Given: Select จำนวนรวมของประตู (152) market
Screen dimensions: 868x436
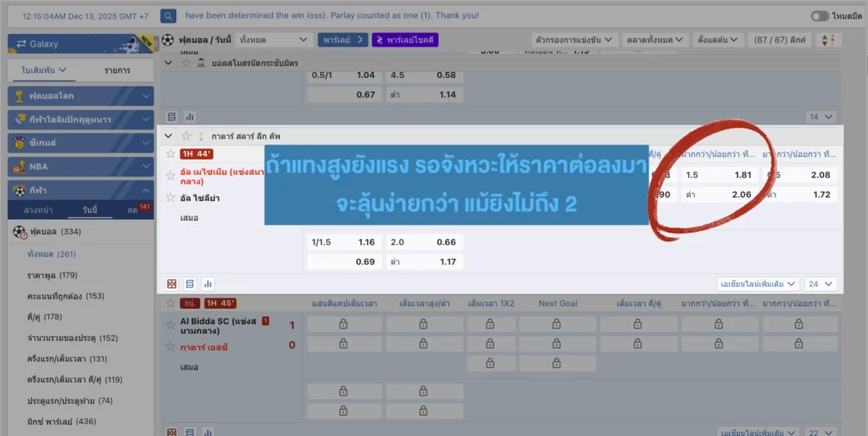Looking at the screenshot, I should pos(72,338).
